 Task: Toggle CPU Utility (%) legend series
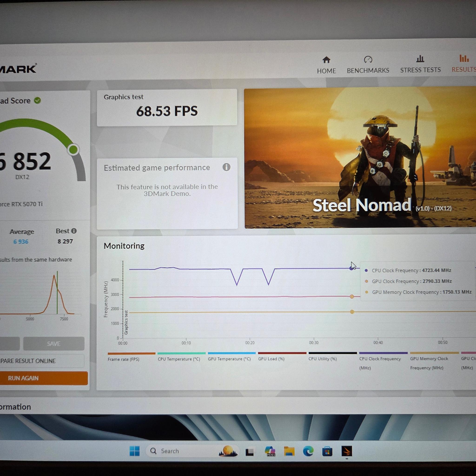333,356
